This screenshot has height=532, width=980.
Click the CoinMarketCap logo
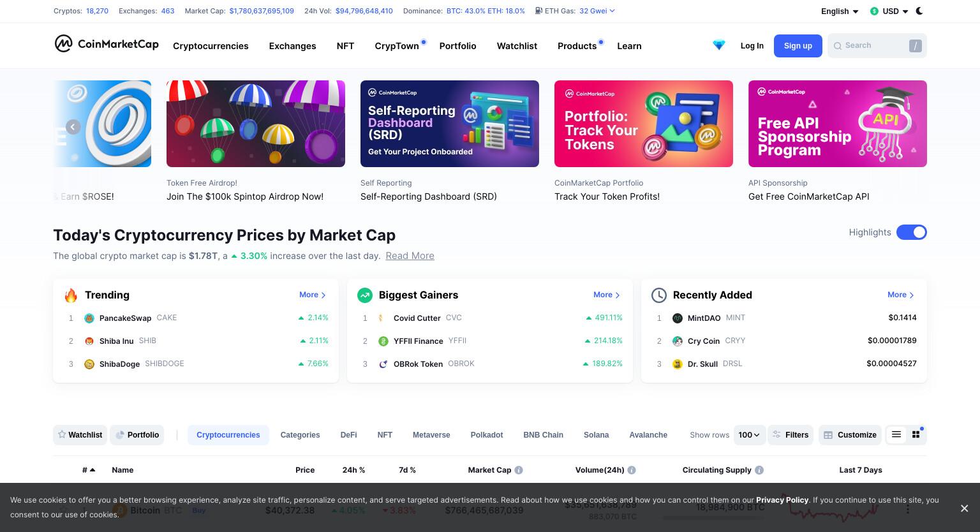(x=107, y=43)
